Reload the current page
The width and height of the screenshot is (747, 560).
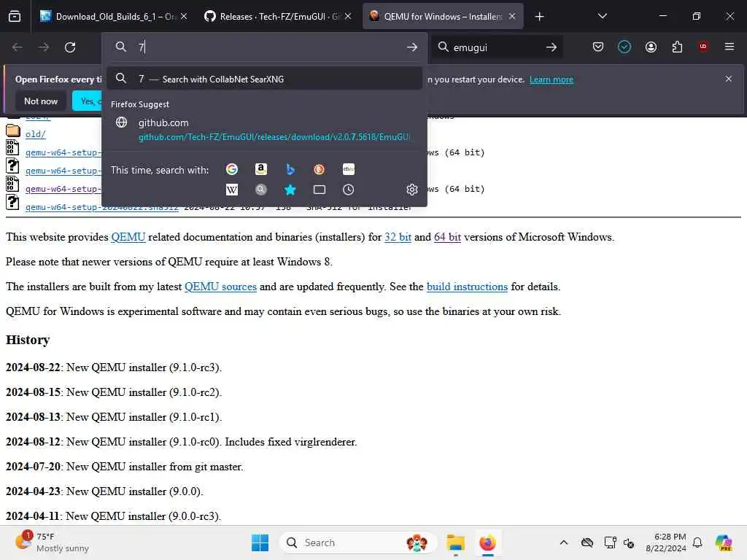(x=70, y=47)
